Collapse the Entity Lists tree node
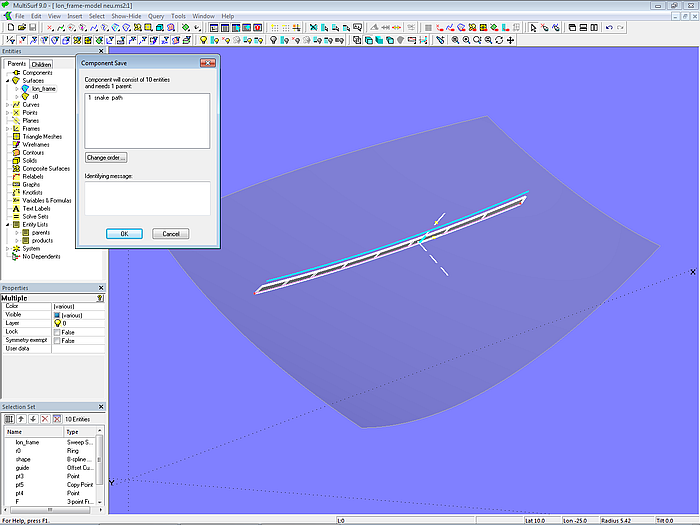This screenshot has height=525, width=700. click(8, 225)
